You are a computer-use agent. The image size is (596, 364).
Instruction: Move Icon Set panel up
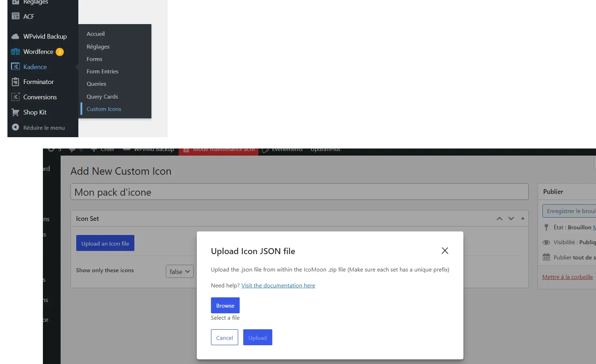(x=500, y=219)
